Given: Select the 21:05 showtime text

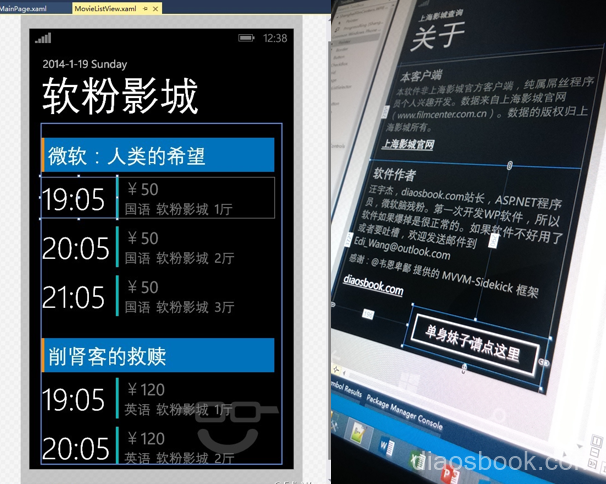Looking at the screenshot, I should tap(73, 297).
